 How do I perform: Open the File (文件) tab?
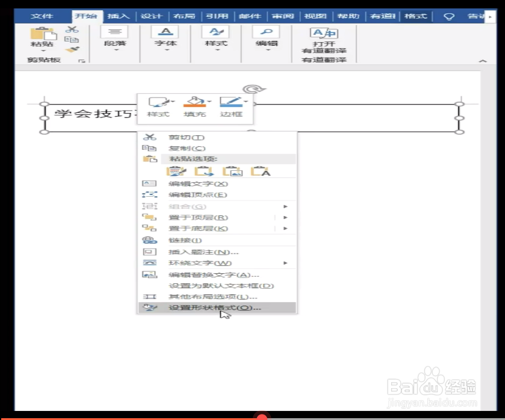click(x=42, y=16)
